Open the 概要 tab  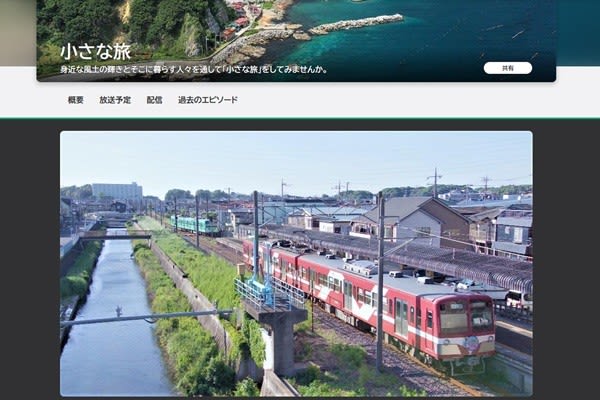click(75, 100)
